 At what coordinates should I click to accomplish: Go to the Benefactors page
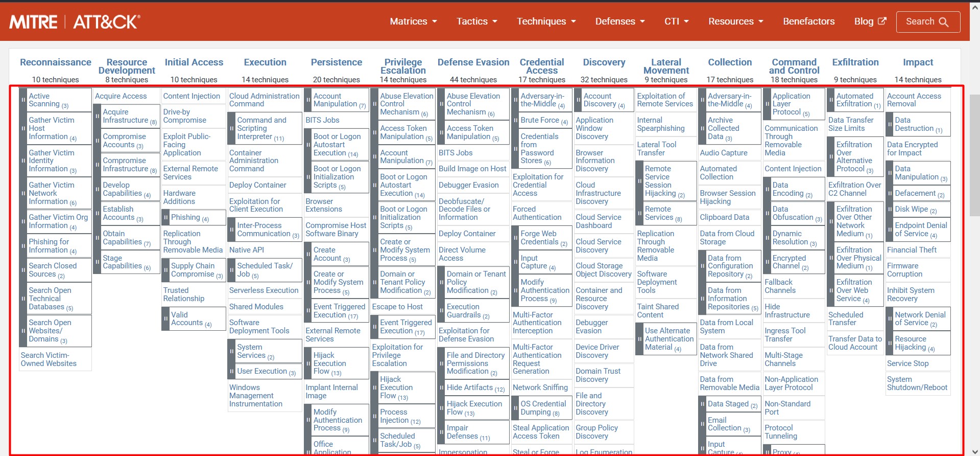[808, 21]
